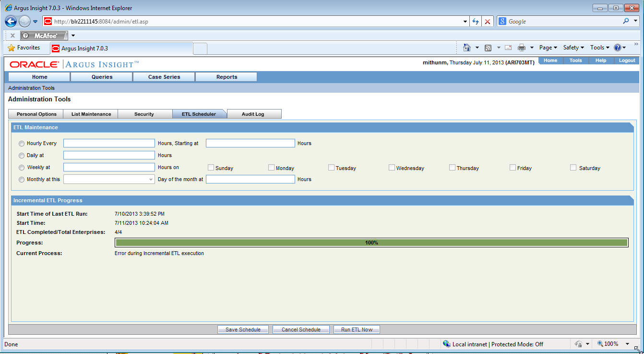This screenshot has height=354, width=644.
Task: Click the Google search magnifier icon
Action: pos(626,21)
